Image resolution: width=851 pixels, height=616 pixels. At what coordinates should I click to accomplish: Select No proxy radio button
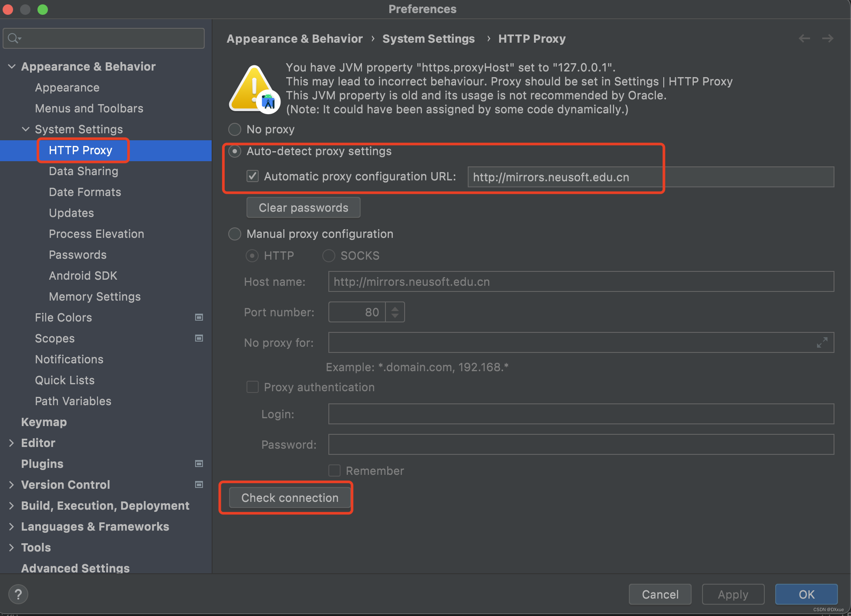(235, 130)
